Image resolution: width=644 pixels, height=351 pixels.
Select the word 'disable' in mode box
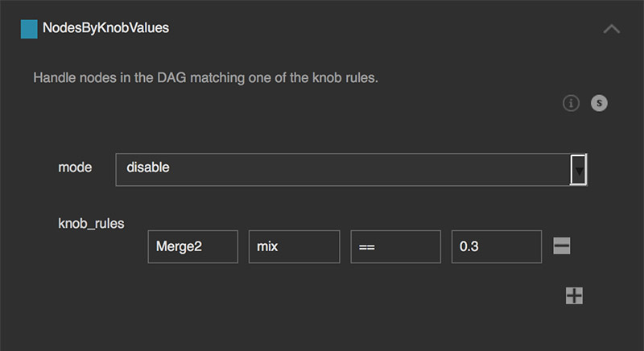(x=148, y=168)
